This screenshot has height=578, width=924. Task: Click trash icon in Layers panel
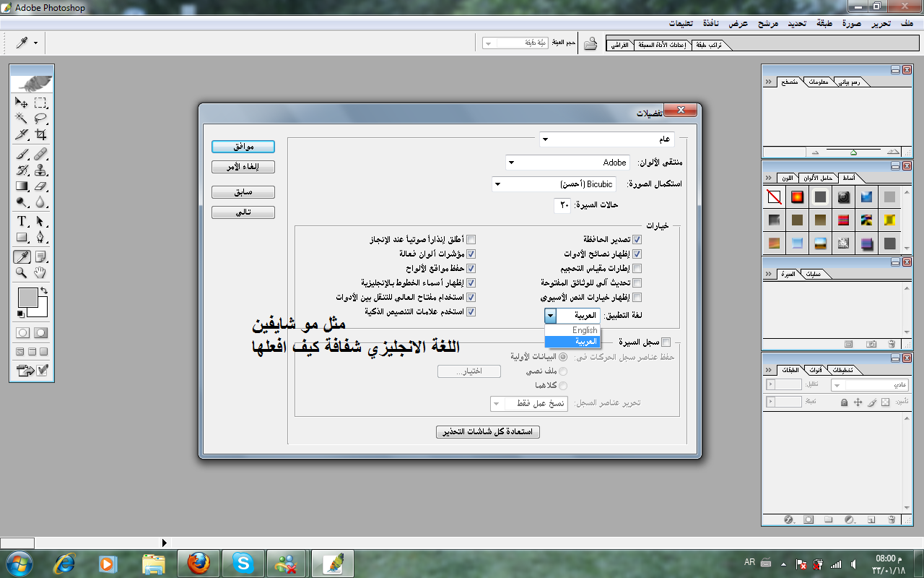[892, 519]
